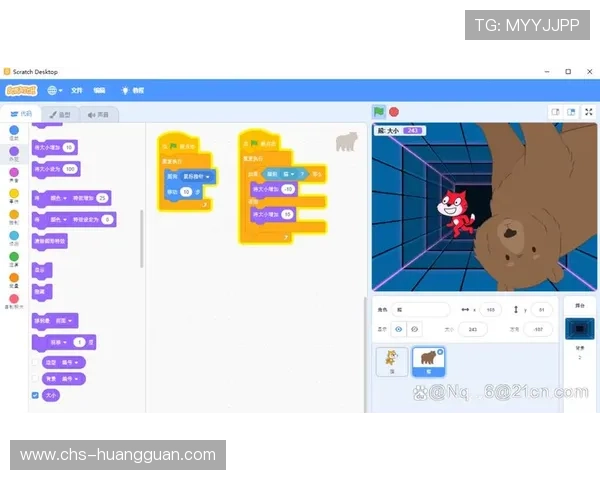Select the purple Looks category circle
The height and width of the screenshot is (480, 600).
(x=14, y=151)
